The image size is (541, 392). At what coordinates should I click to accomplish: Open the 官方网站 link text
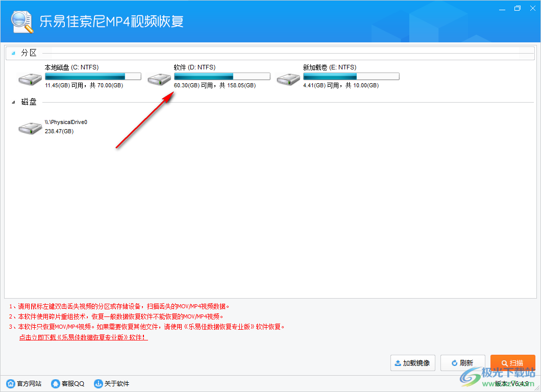(29, 384)
